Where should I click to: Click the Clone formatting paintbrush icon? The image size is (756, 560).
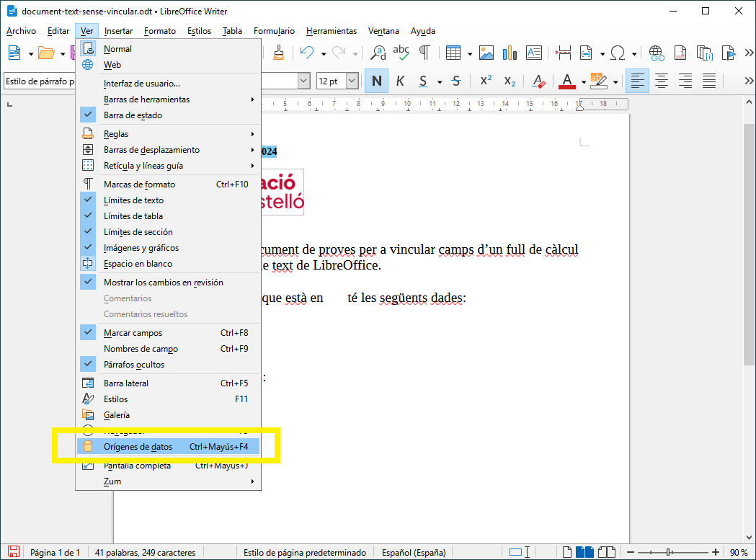tap(278, 53)
